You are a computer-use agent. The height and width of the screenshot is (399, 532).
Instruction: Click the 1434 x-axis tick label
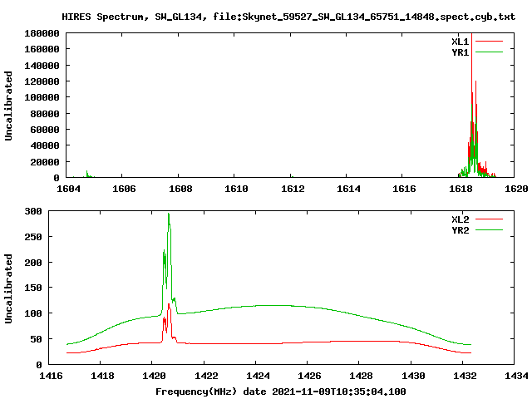[x=516, y=376]
